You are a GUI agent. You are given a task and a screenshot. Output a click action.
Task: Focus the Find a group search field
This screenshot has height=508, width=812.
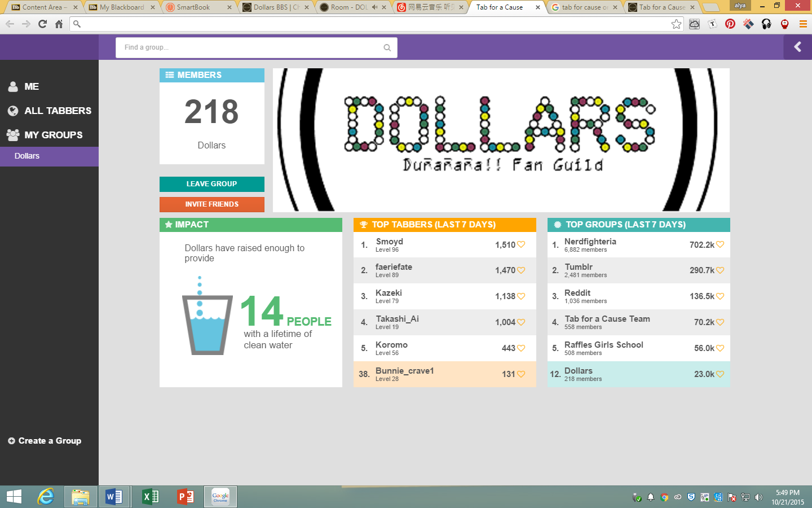click(x=257, y=48)
